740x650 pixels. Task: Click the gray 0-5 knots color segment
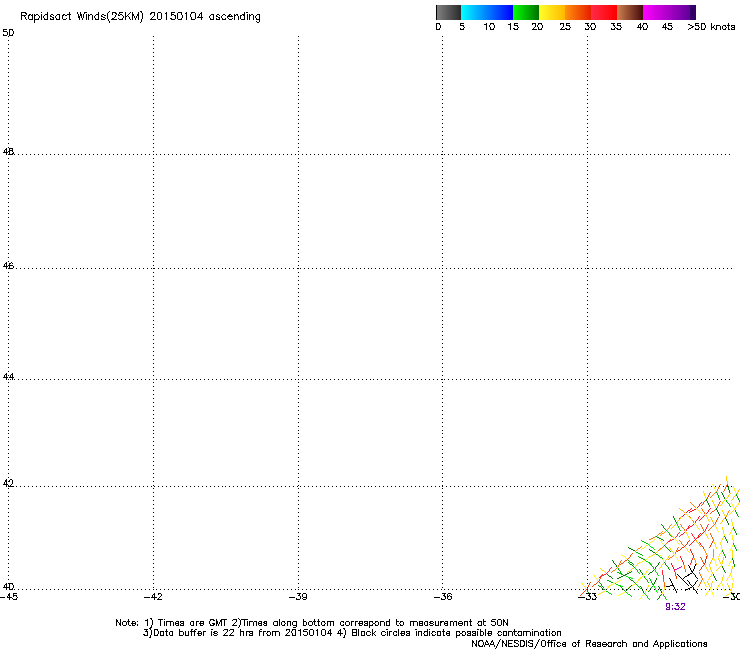pyautogui.click(x=448, y=12)
